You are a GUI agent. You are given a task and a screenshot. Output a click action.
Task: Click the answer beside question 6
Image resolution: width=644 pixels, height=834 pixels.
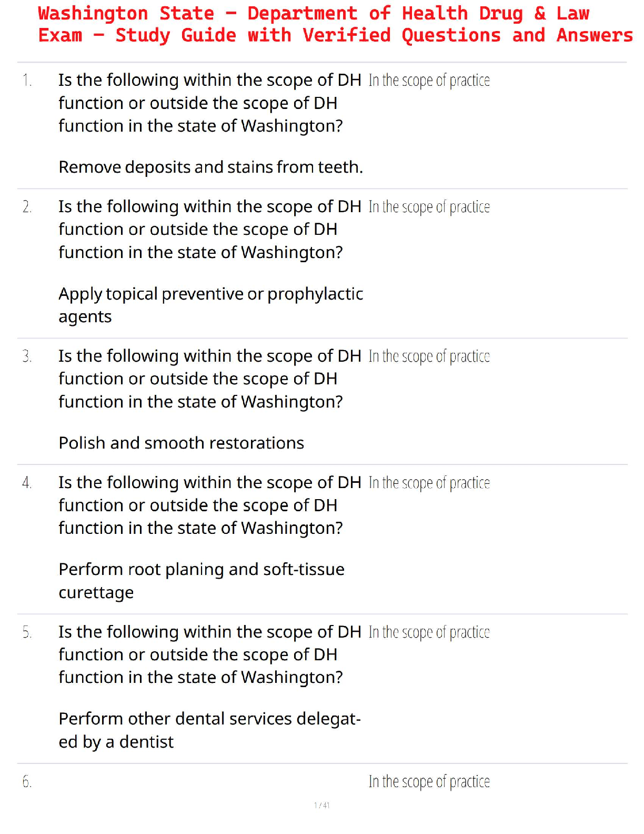(429, 782)
